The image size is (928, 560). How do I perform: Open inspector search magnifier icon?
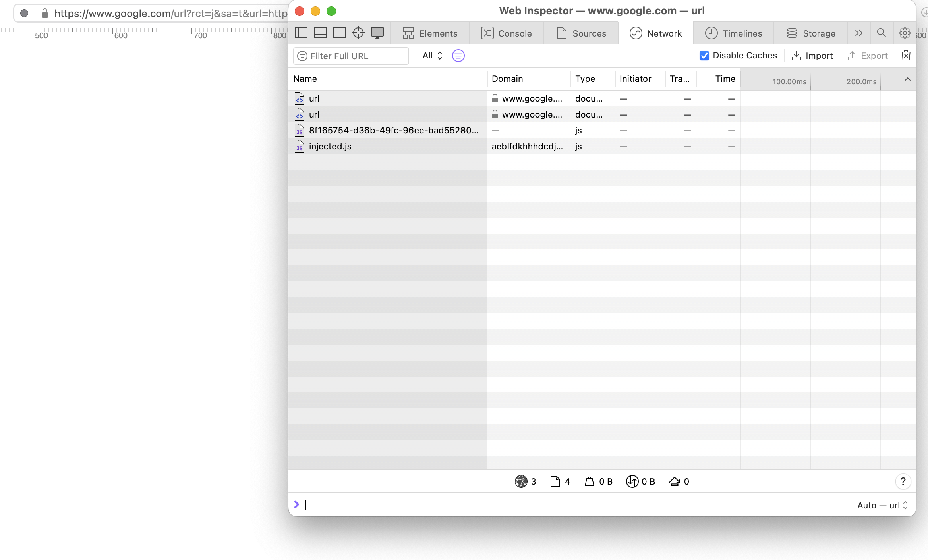[881, 33]
